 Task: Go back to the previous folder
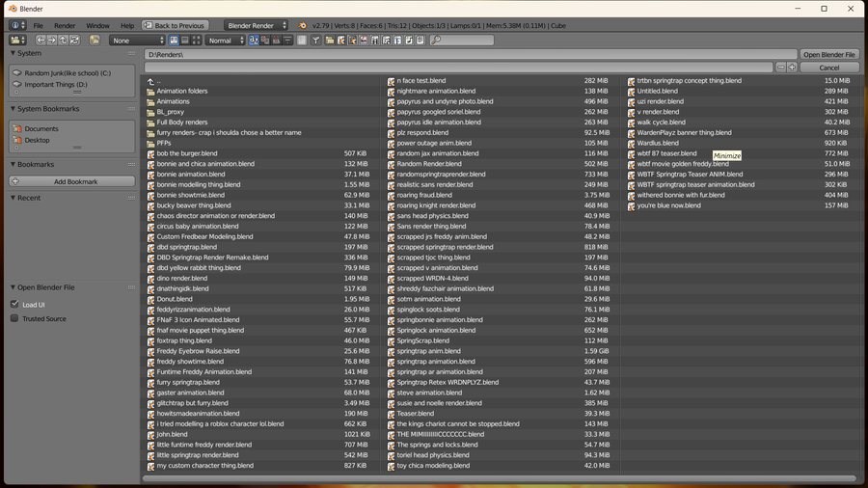click(x=41, y=41)
